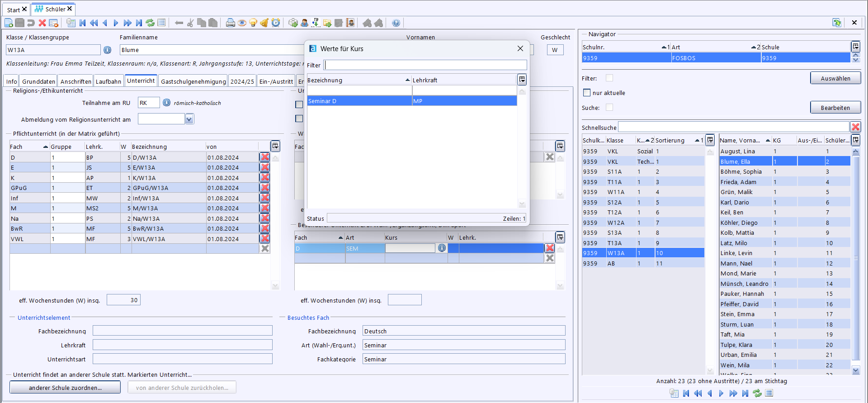
Task: Click the Bearbeiten button
Action: coord(835,108)
